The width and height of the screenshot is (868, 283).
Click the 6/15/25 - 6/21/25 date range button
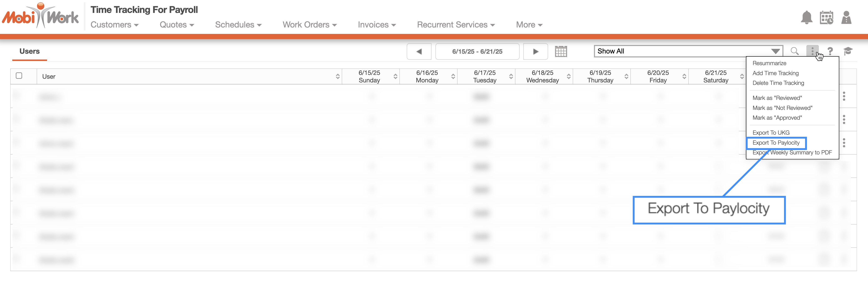pyautogui.click(x=477, y=51)
